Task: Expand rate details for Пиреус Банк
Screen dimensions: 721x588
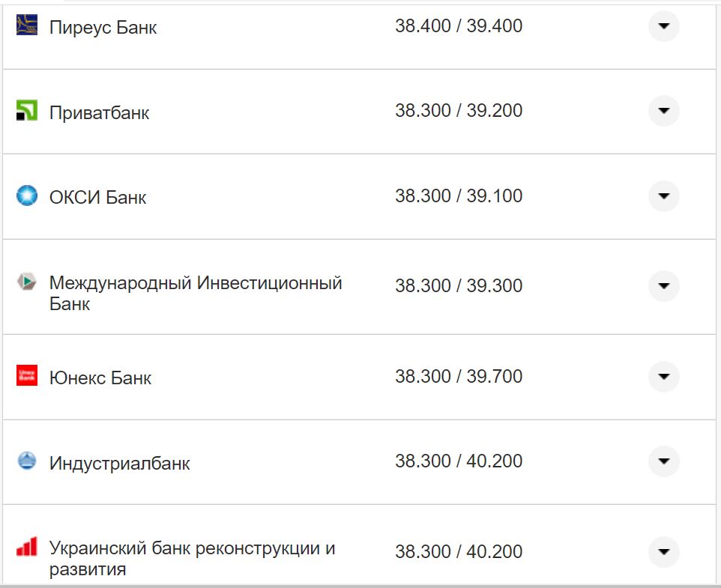Action: click(x=663, y=26)
